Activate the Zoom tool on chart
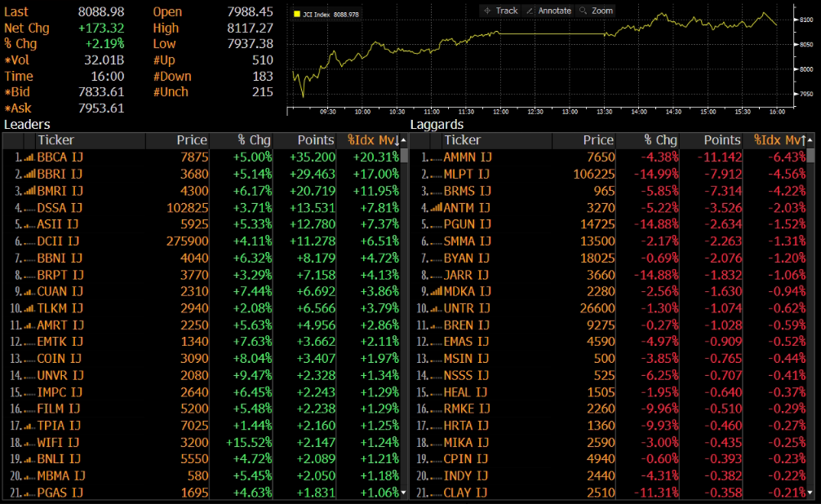This screenshot has height=504, width=821. [x=596, y=11]
